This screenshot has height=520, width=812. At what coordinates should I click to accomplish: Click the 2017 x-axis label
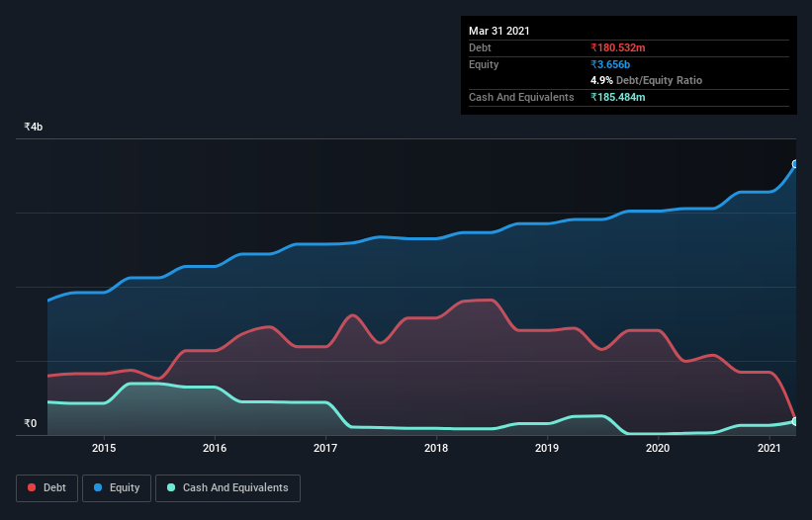tap(325, 448)
